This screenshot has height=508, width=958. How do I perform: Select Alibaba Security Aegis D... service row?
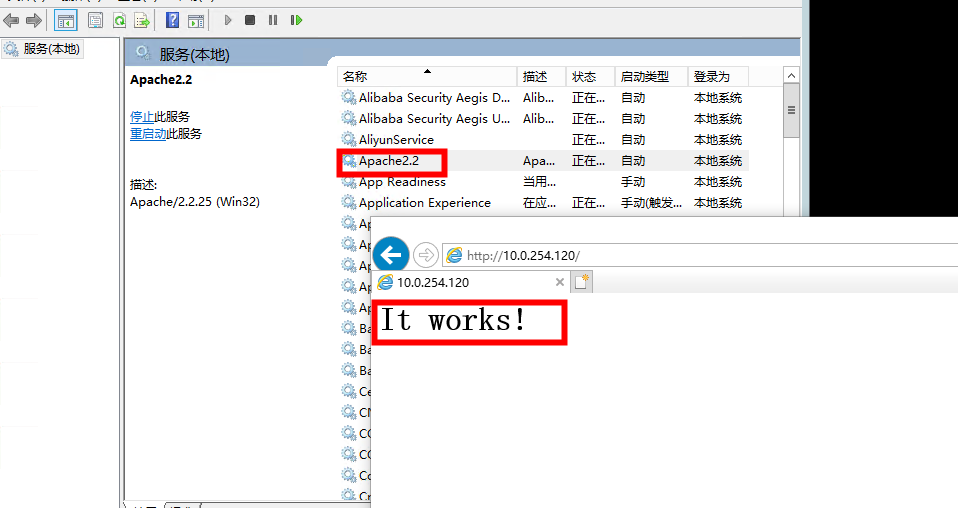tap(543, 98)
